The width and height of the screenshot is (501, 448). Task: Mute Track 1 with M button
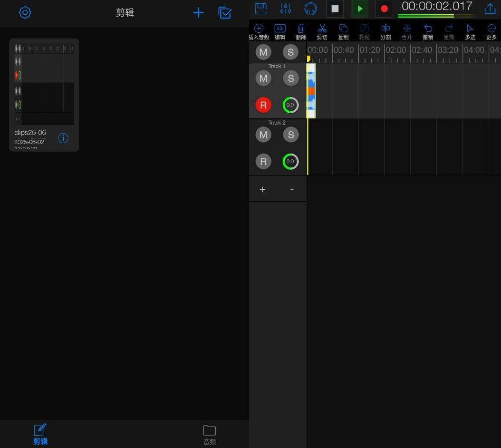pyautogui.click(x=263, y=78)
